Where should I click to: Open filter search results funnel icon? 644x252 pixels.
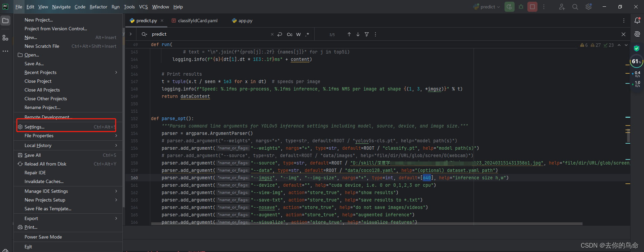tap(367, 34)
